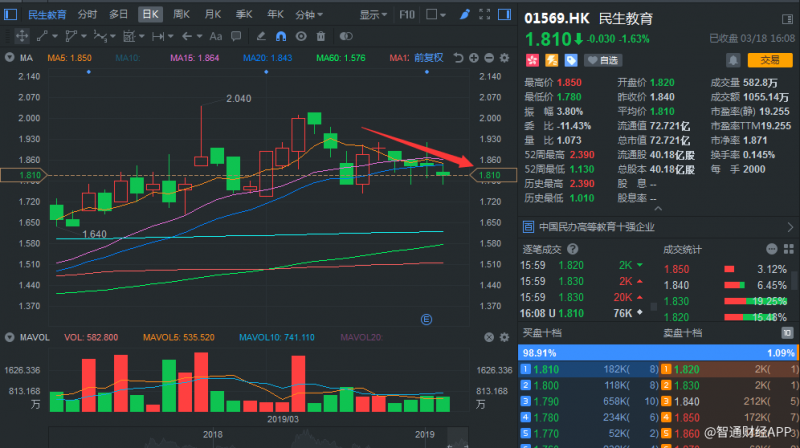Select the line segment drawing tool
The height and width of the screenshot is (448, 800).
coord(42,36)
